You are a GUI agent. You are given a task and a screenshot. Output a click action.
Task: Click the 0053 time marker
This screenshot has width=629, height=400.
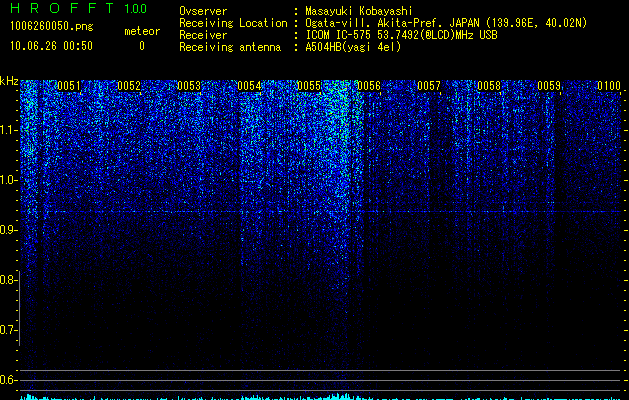tap(189, 86)
